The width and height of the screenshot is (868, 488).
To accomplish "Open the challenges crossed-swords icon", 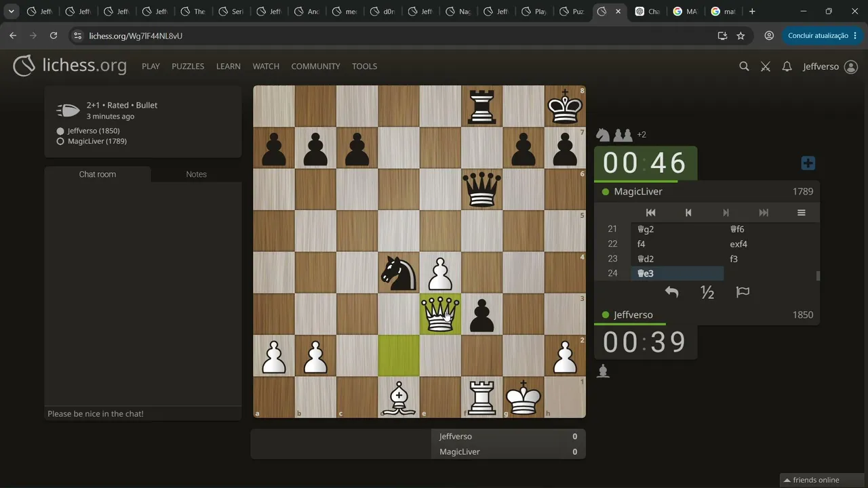I will coord(766,66).
